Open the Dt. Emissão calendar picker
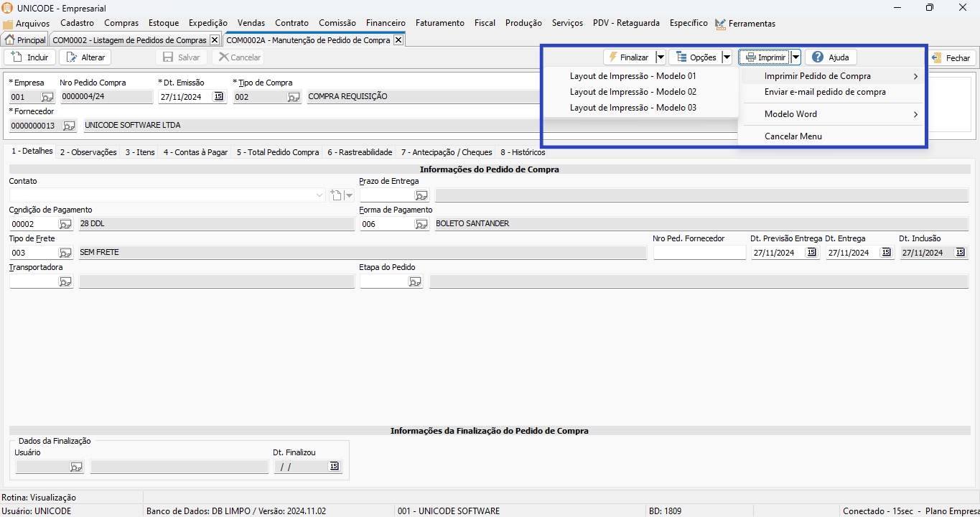The width and height of the screenshot is (980, 517). coord(218,97)
